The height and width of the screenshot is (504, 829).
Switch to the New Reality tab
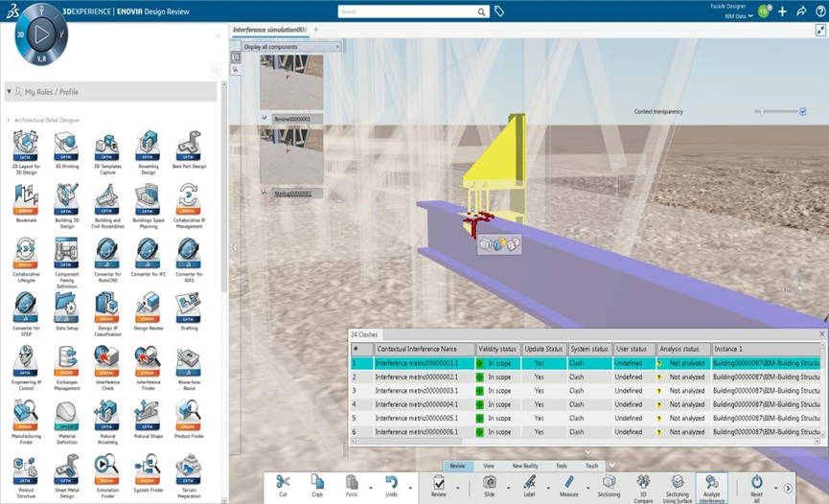(x=525, y=466)
